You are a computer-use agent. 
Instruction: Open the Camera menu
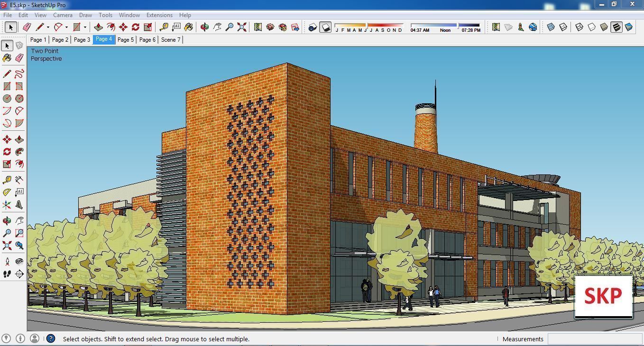63,15
